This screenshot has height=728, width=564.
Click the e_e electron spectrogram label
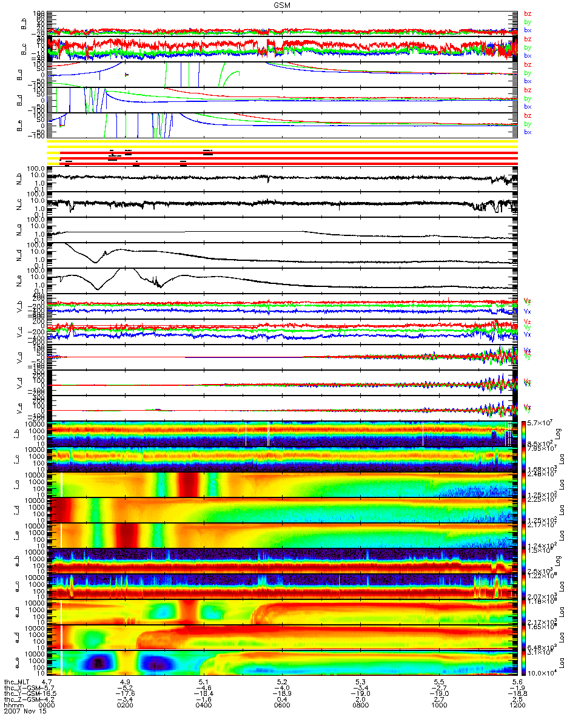pos(16,663)
